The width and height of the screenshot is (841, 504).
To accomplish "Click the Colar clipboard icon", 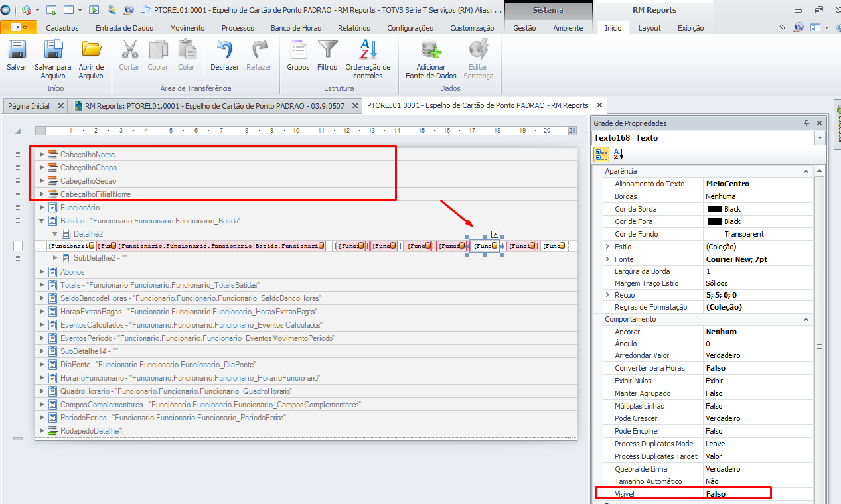I will [187, 50].
